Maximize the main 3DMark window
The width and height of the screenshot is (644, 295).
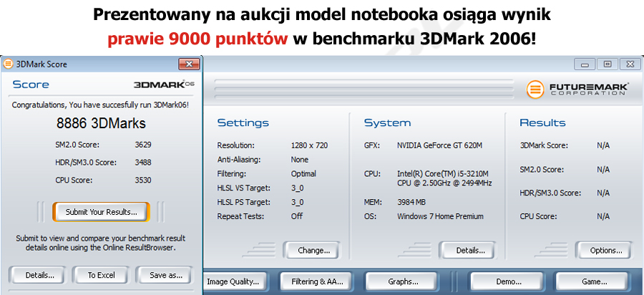coord(607,64)
